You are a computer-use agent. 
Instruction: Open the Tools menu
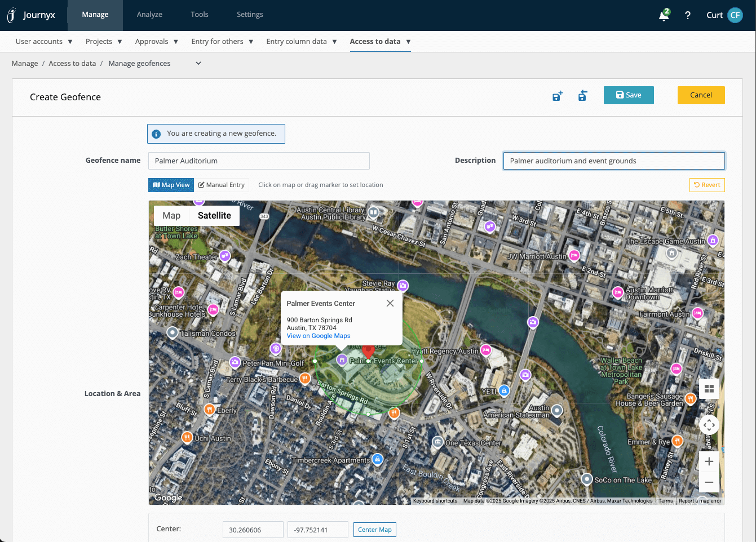point(199,15)
